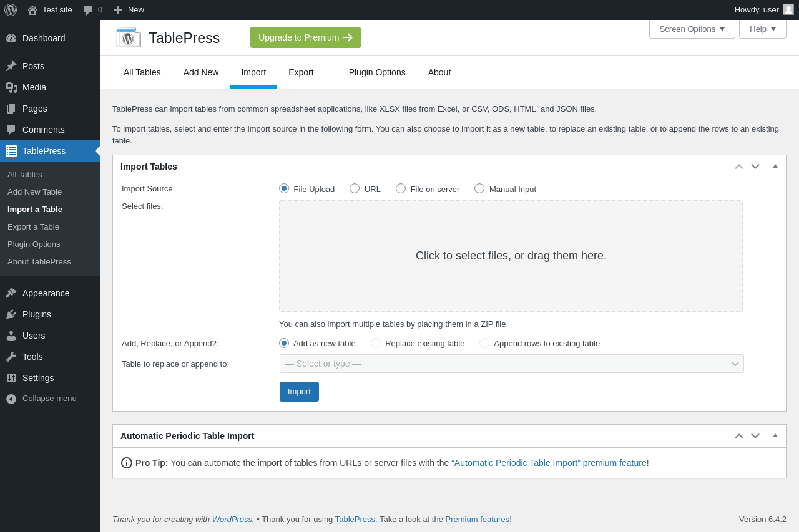
Task: Click the Dashboard gauge icon
Action: [x=11, y=38]
